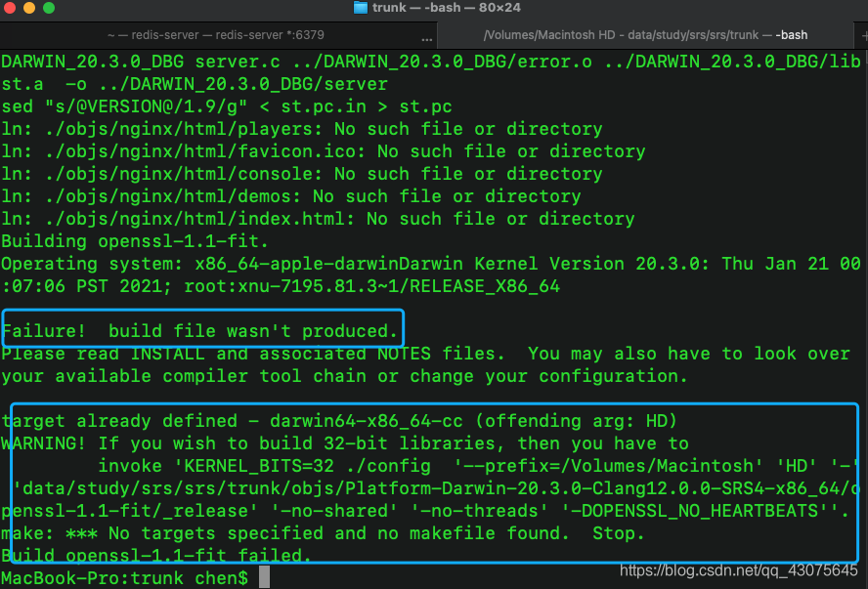Click the 'make: *** No targets specified' line
This screenshot has width=868, height=589.
323,533
